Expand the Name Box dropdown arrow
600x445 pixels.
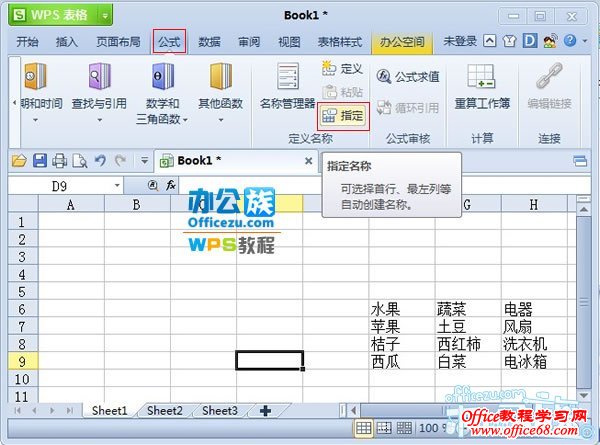(x=117, y=186)
